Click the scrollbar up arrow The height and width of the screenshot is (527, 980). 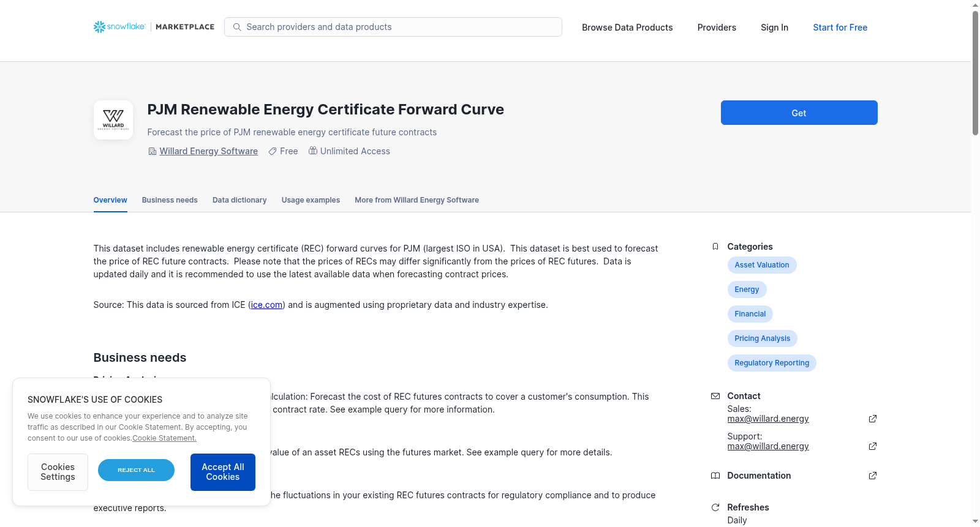[975, 5]
